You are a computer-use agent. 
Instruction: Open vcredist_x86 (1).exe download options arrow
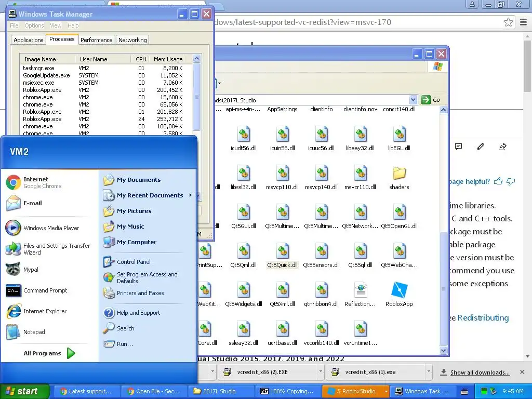pos(429,372)
